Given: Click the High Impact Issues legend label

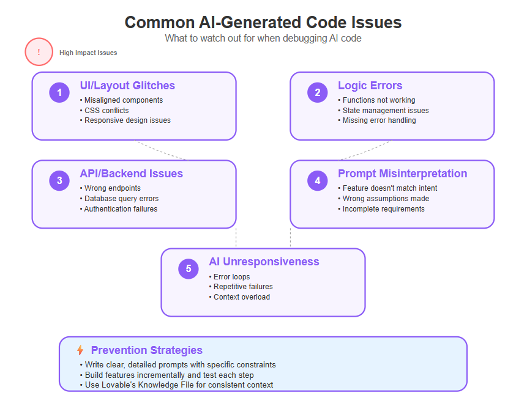Looking at the screenshot, I should click(88, 53).
